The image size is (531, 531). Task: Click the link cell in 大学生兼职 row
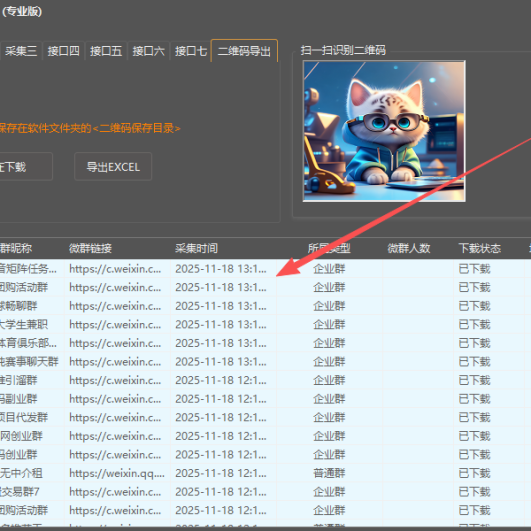(x=115, y=325)
